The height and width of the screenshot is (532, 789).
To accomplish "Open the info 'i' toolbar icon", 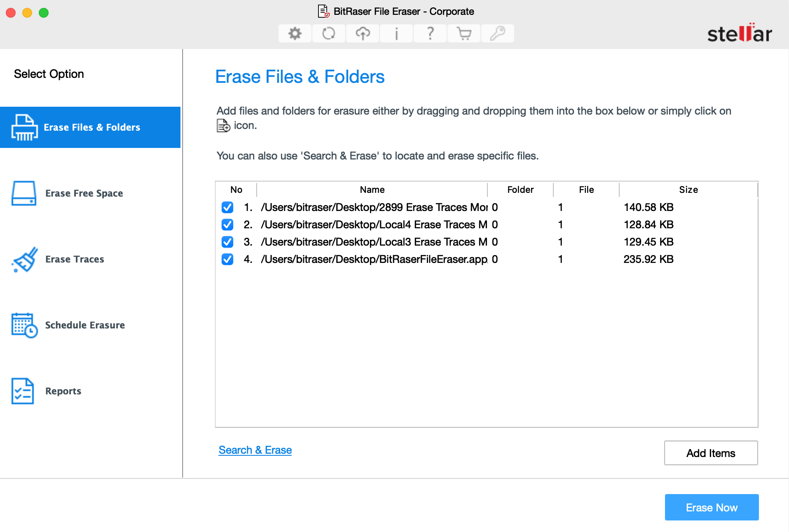I will click(x=396, y=33).
